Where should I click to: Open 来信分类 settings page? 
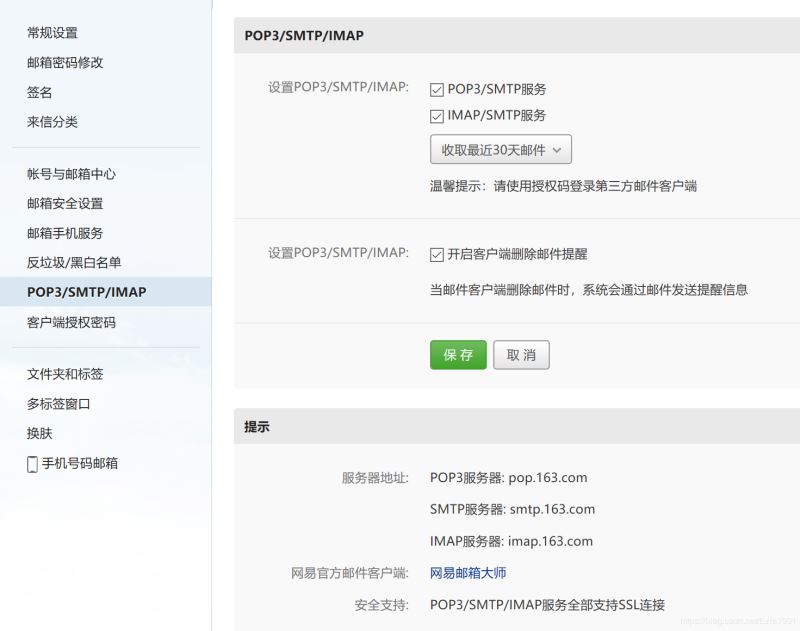(52, 122)
